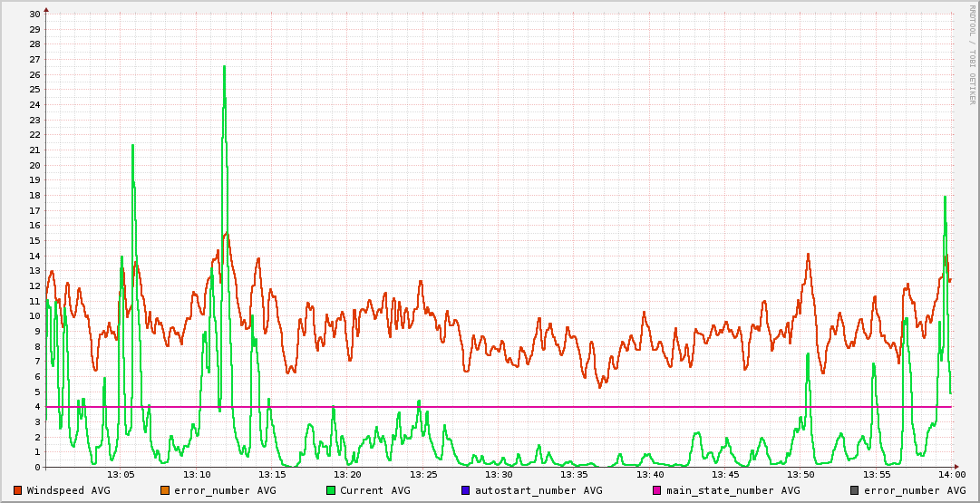Click the blue autostart_number legend swatch
The height and width of the screenshot is (503, 980).
tap(465, 490)
